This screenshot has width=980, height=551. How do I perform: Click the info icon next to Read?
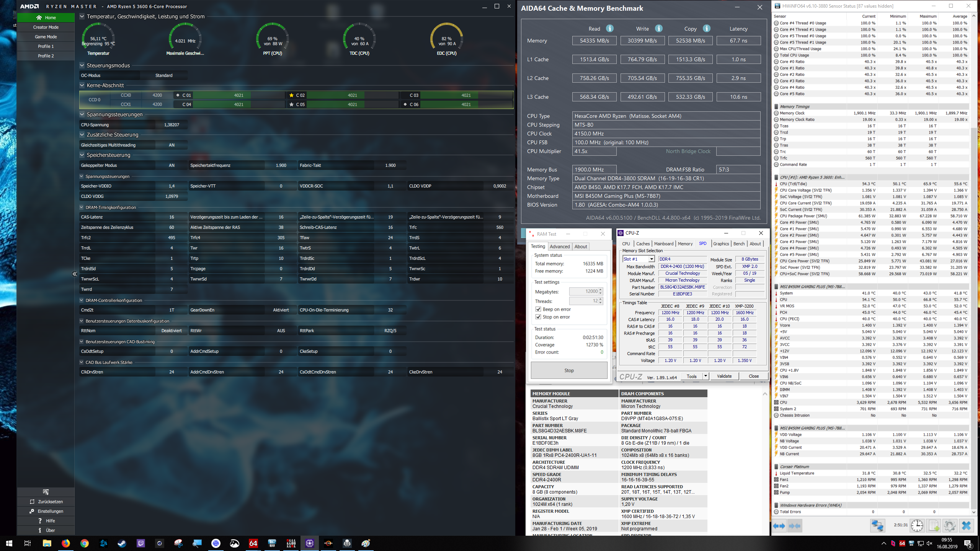(x=610, y=29)
